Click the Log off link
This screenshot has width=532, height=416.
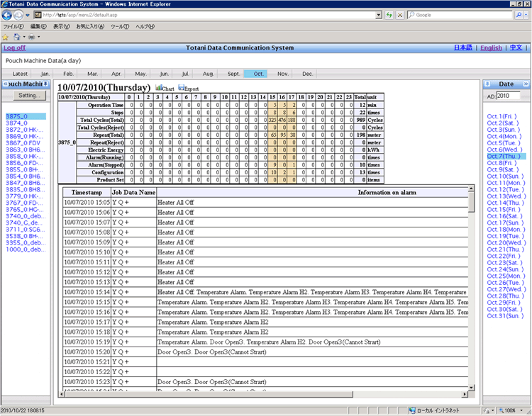click(15, 47)
